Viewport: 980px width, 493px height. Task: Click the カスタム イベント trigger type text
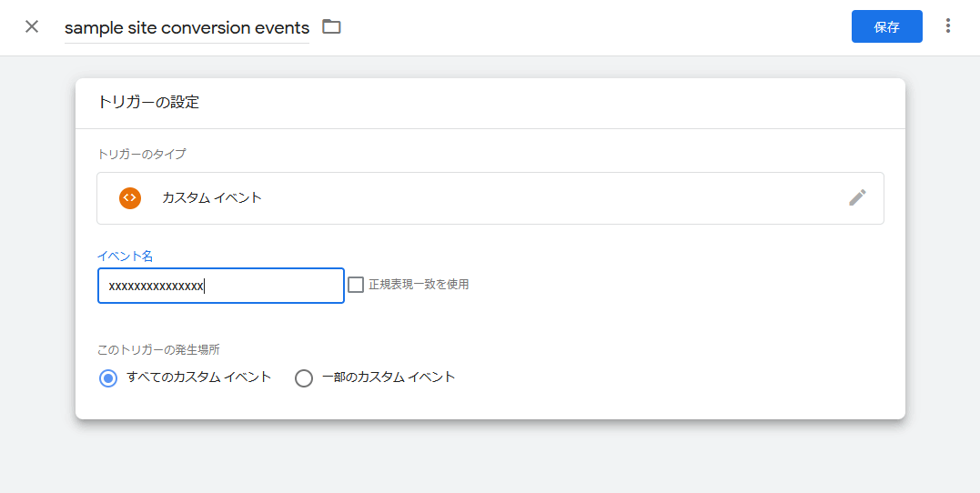click(x=212, y=197)
